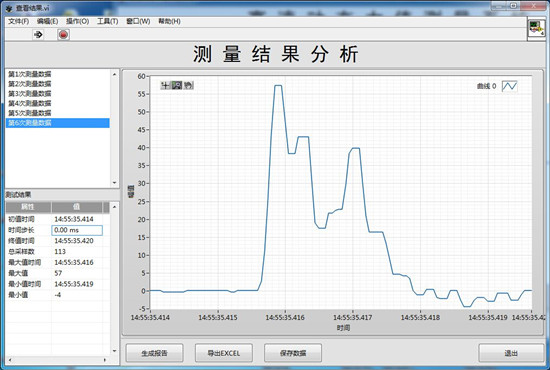Click the measurement list scroll-down arrow

pos(114,183)
